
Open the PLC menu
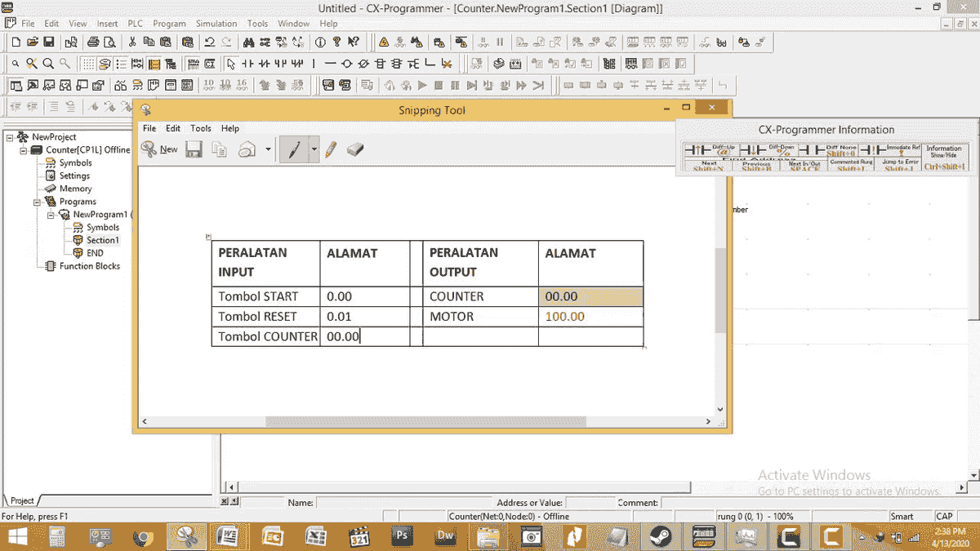pos(135,24)
